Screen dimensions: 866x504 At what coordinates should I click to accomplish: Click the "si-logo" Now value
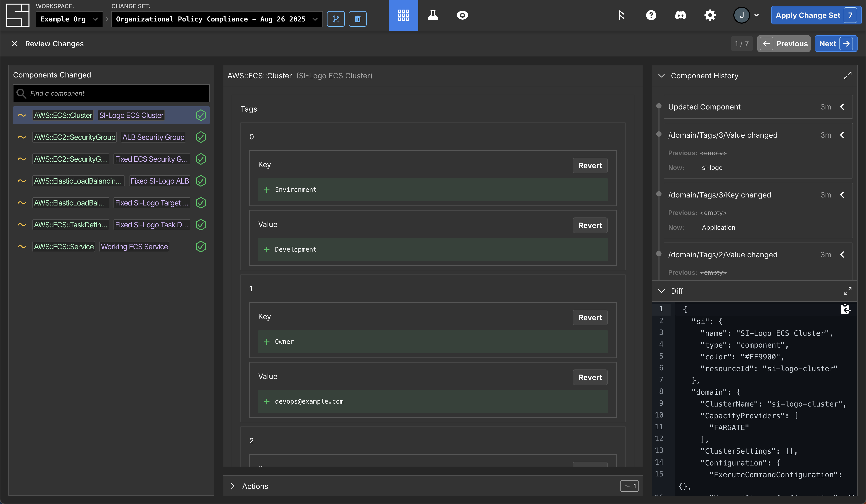[712, 168]
